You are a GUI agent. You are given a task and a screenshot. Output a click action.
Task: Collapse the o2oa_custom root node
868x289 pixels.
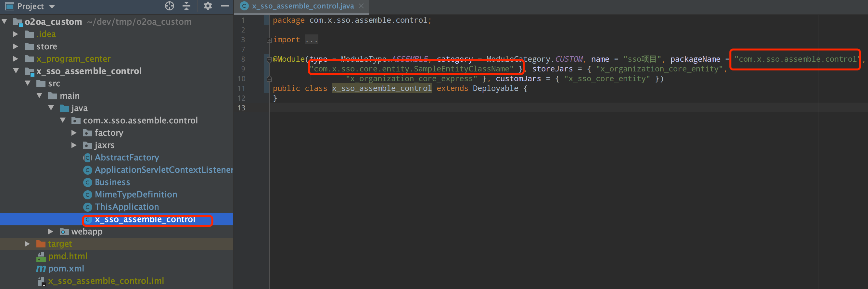point(5,22)
